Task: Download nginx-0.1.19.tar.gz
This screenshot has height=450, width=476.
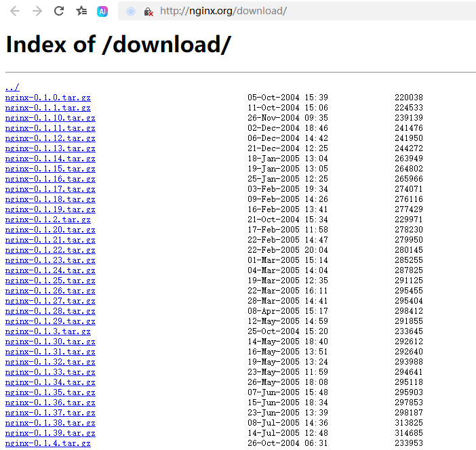Action: pos(50,209)
